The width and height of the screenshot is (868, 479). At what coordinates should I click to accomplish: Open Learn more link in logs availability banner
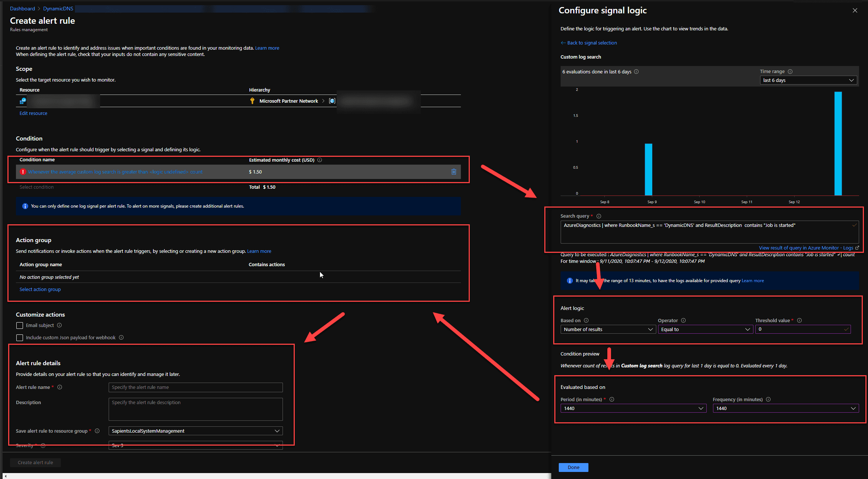(753, 281)
